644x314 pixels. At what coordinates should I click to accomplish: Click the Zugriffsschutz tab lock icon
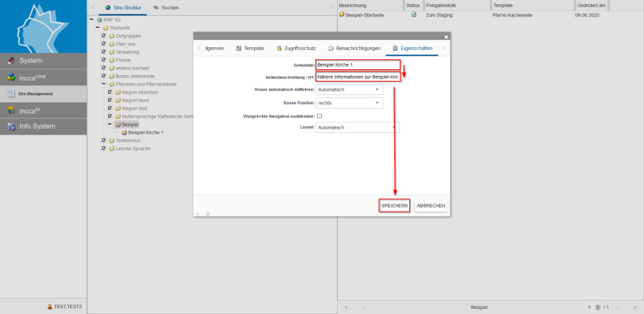pos(279,48)
